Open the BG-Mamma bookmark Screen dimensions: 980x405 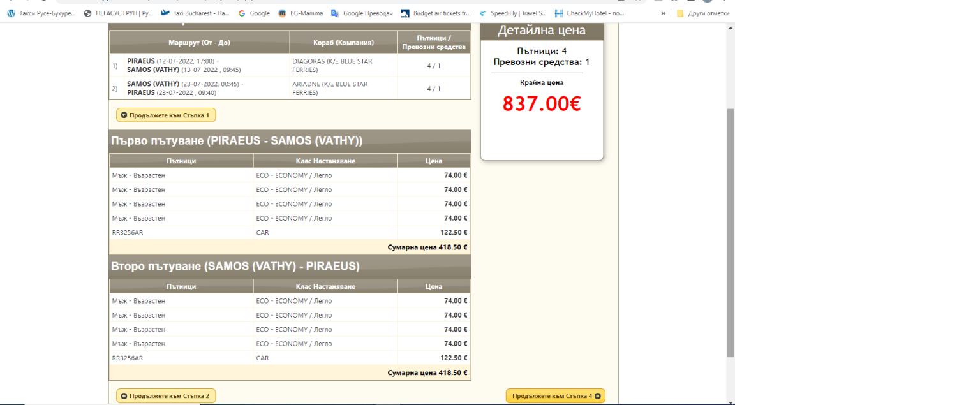pos(301,13)
